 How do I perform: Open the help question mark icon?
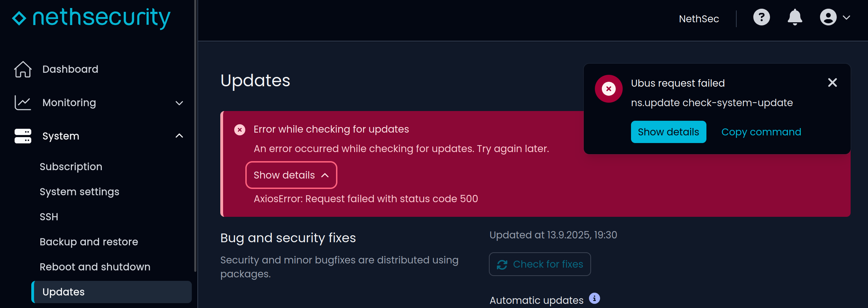point(761,17)
